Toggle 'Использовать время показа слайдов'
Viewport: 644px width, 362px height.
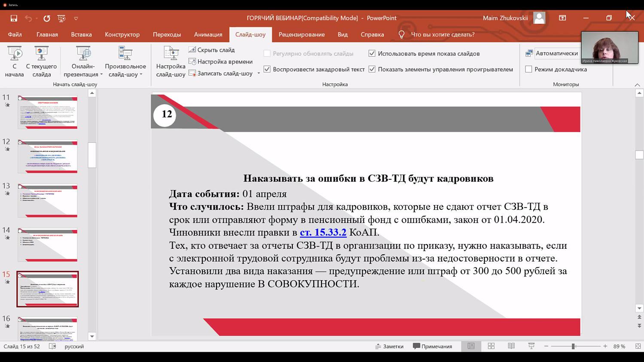[x=372, y=54]
